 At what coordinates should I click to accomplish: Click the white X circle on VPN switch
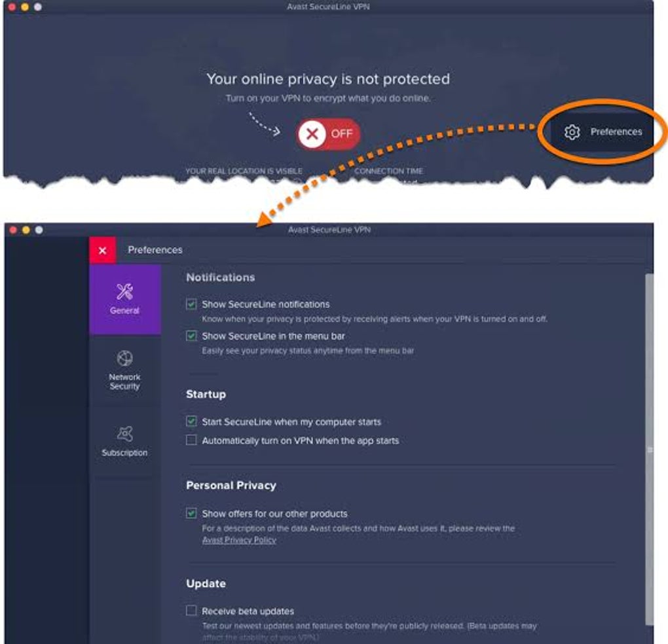point(312,134)
